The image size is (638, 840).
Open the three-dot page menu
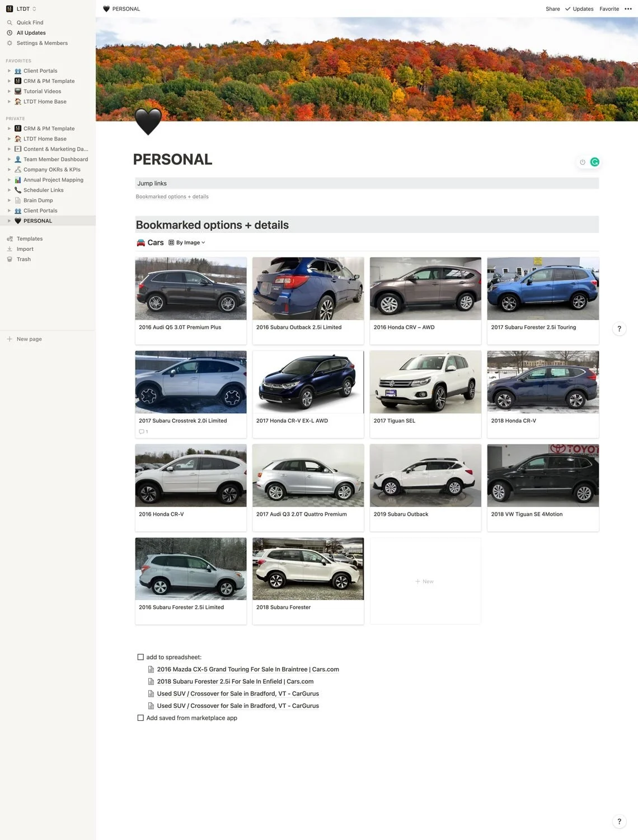click(x=628, y=9)
